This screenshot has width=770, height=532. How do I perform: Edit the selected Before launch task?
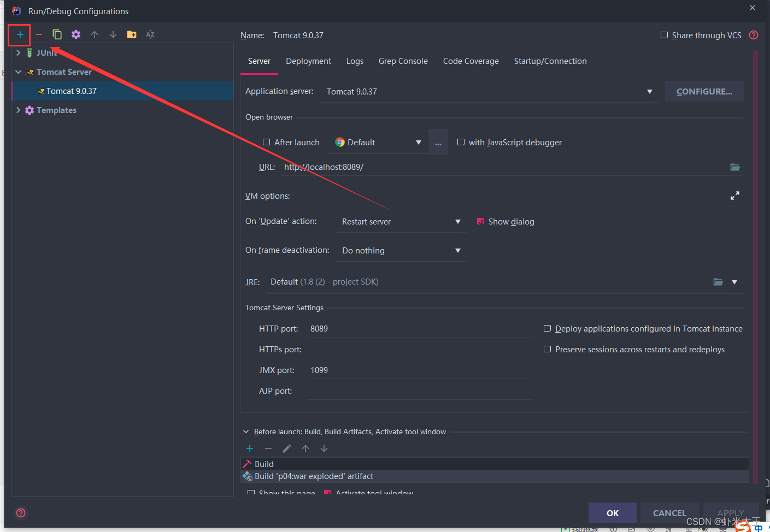[x=287, y=448]
